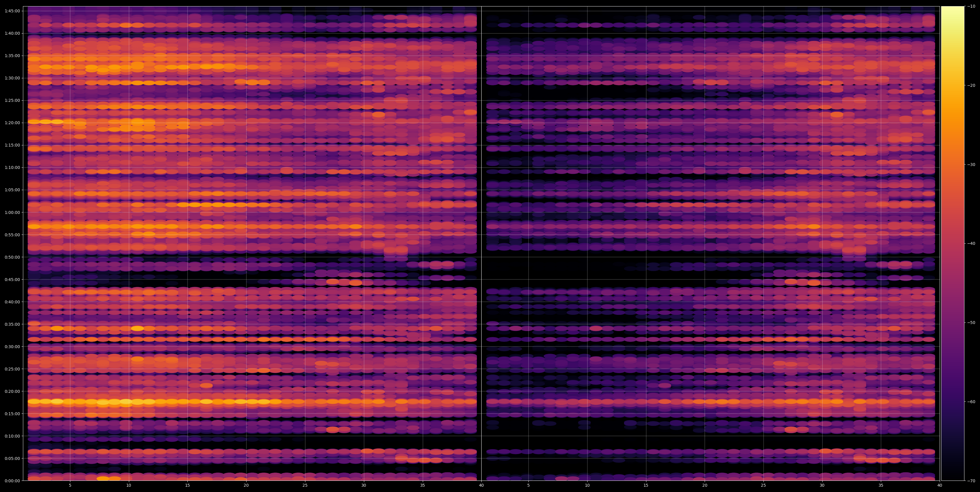Screen dimensions: 980x492
Task: Select the 0:10:00 y-axis tick label
Action: (x=12, y=436)
